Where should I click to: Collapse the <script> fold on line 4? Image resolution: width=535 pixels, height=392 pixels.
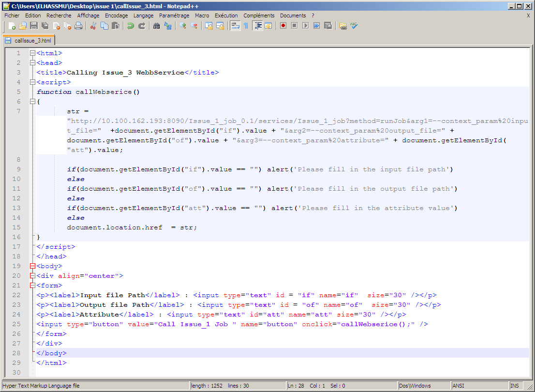coord(32,82)
